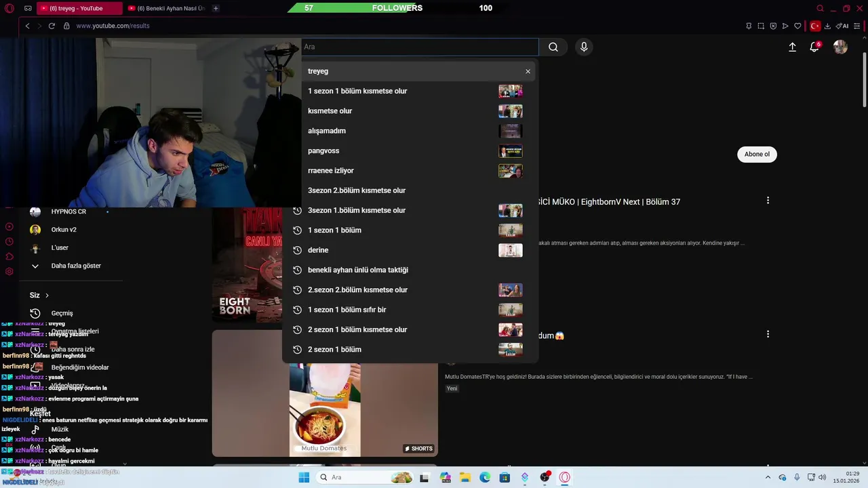Select suggestion 'rraenee izliyor'
This screenshot has width=868, height=488.
(410, 170)
